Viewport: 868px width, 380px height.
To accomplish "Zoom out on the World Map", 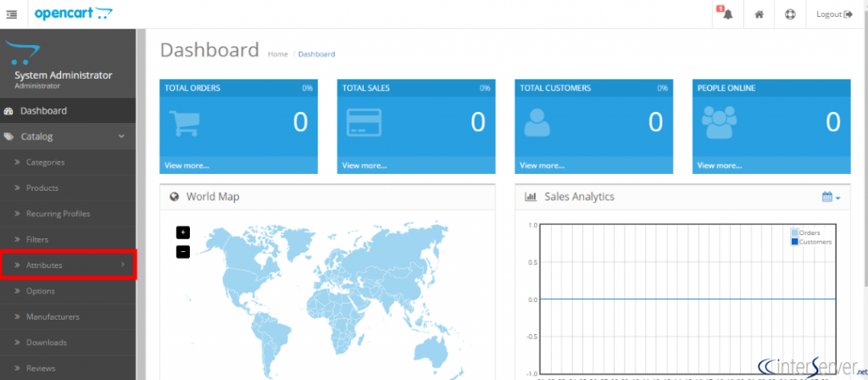I will [183, 252].
